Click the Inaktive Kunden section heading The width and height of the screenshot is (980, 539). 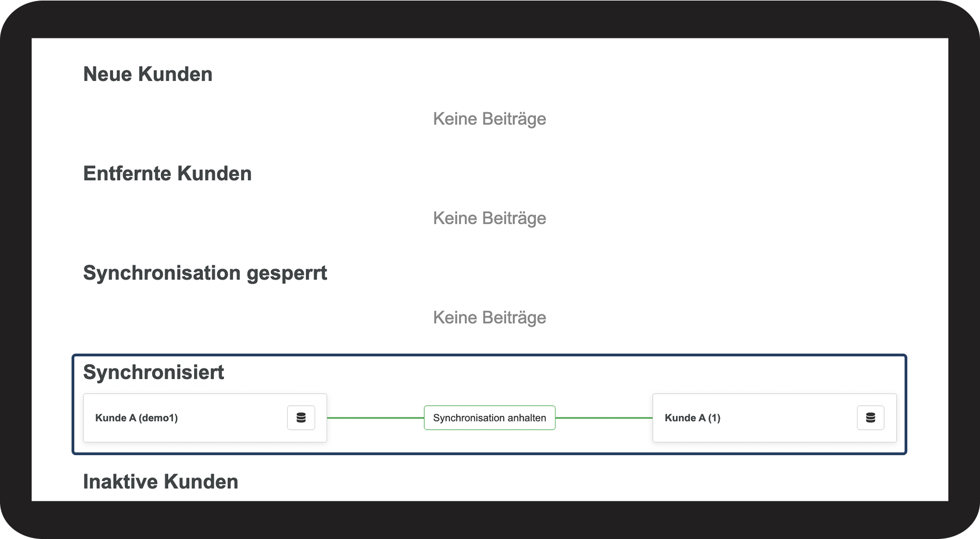pos(160,482)
